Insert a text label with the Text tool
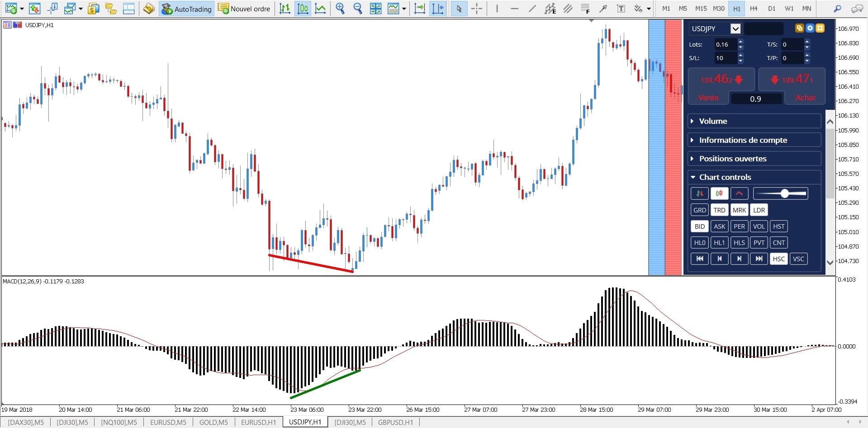This screenshot has height=428, width=868. (621, 8)
